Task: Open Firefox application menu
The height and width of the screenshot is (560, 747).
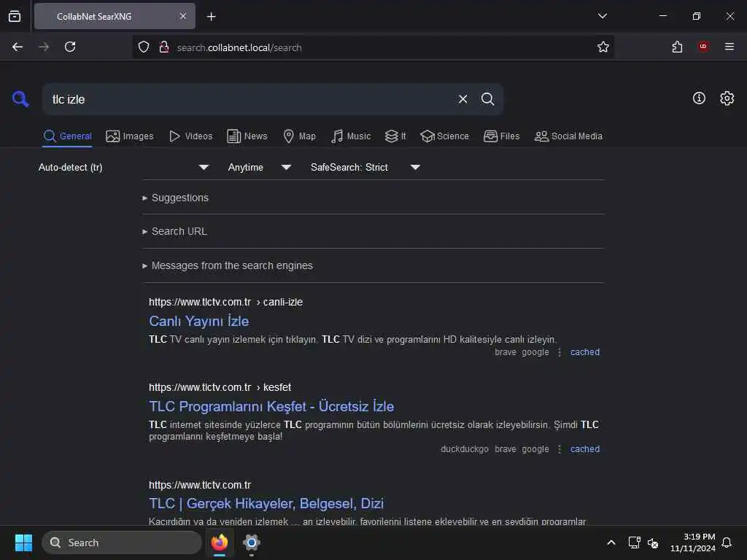Action: pyautogui.click(x=729, y=47)
